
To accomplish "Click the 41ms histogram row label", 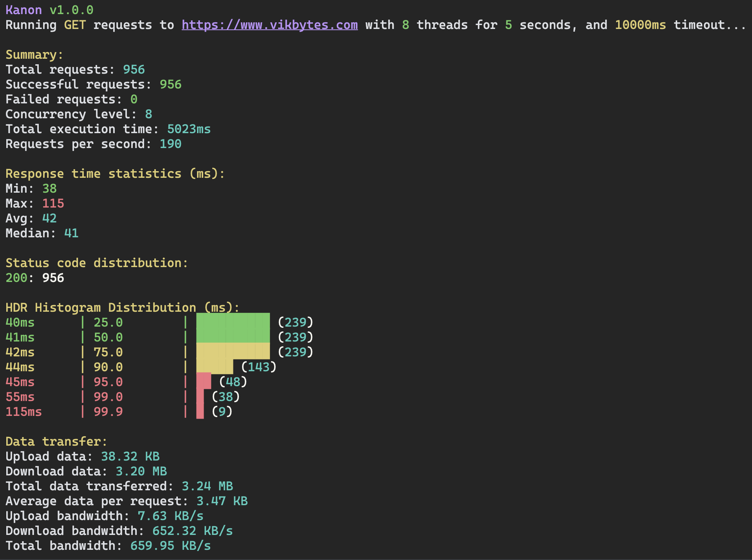I will [x=20, y=338].
